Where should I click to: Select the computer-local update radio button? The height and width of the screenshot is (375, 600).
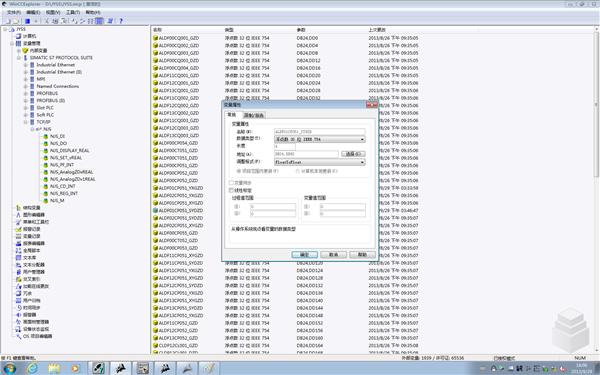point(298,171)
